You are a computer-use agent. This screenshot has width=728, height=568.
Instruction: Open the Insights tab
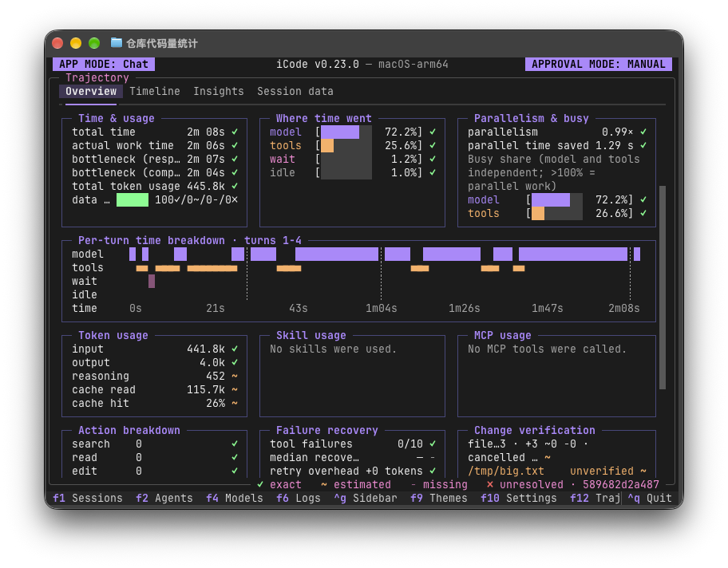pos(218,92)
